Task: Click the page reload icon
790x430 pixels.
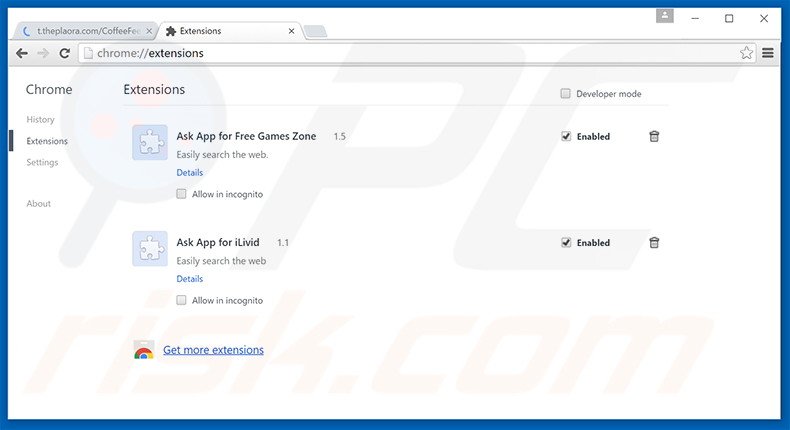Action: (63, 53)
